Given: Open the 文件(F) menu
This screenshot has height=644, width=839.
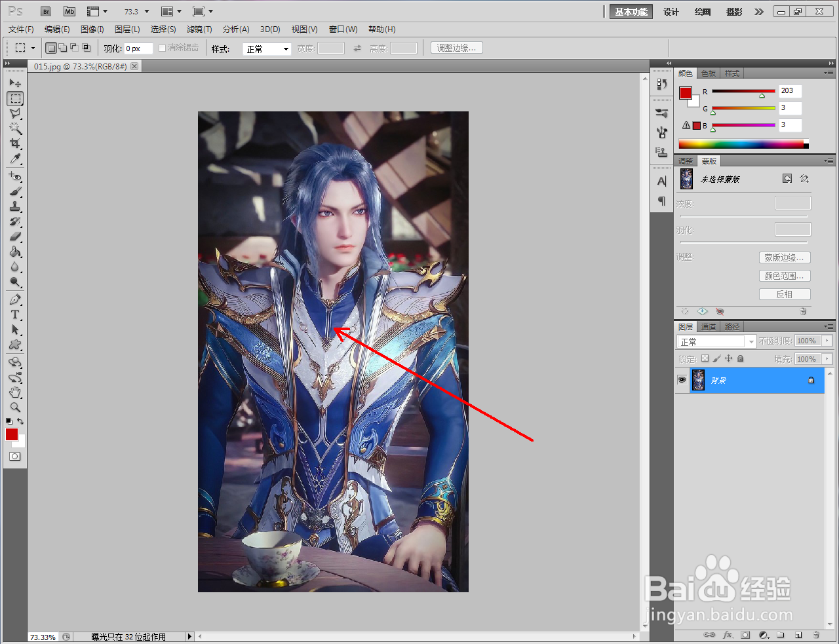Looking at the screenshot, I should click(21, 29).
